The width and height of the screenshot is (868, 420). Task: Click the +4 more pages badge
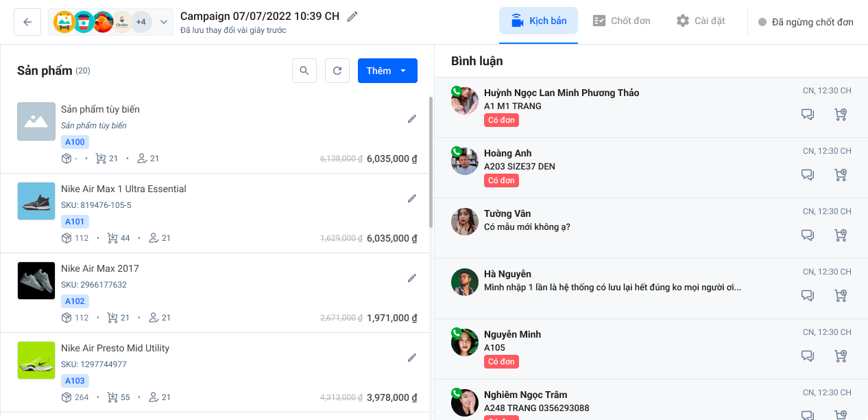141,22
